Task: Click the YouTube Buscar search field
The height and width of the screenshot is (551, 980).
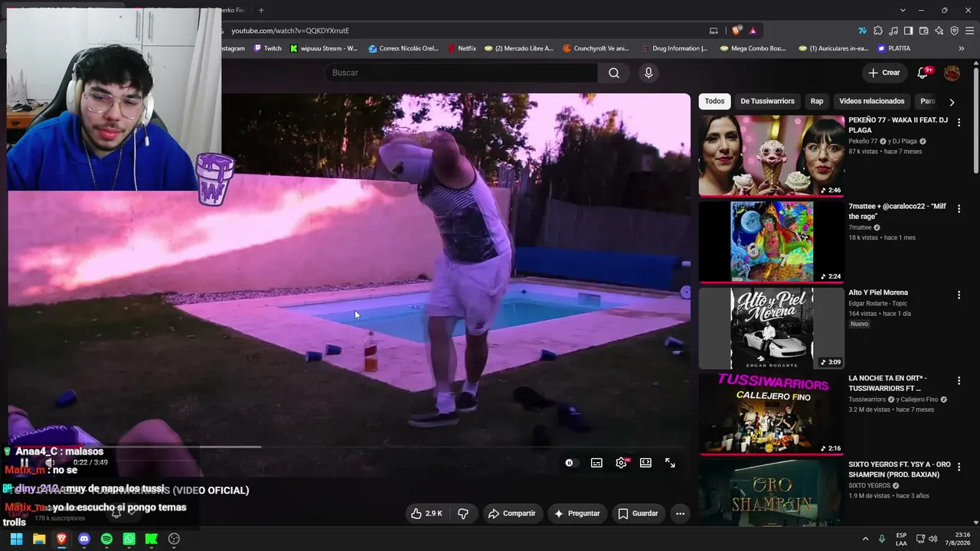Action: [461, 73]
